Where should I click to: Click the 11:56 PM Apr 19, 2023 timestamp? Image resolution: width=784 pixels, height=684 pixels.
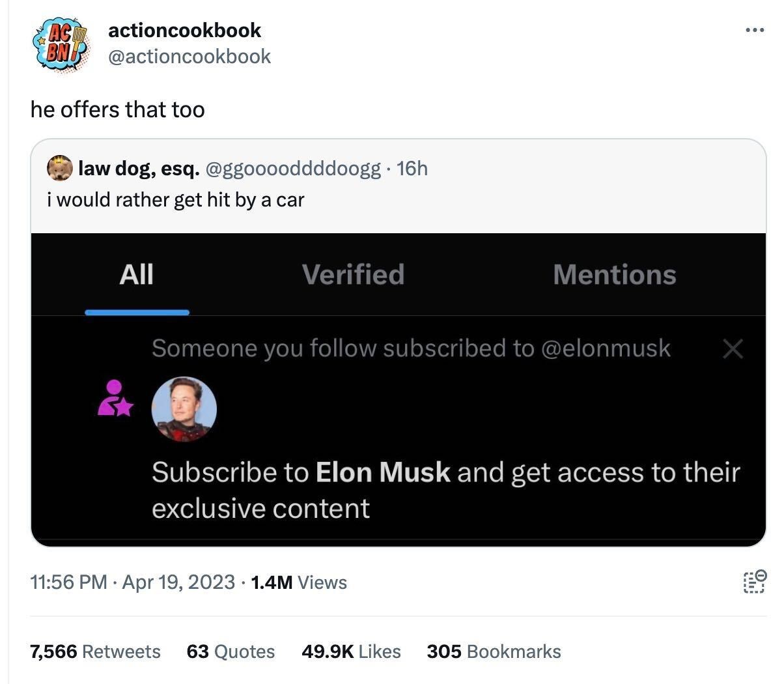(x=133, y=582)
